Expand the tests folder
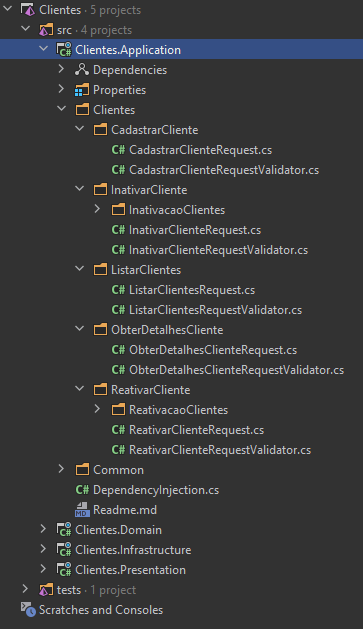Screen dimensions: 363x629 click(25, 589)
